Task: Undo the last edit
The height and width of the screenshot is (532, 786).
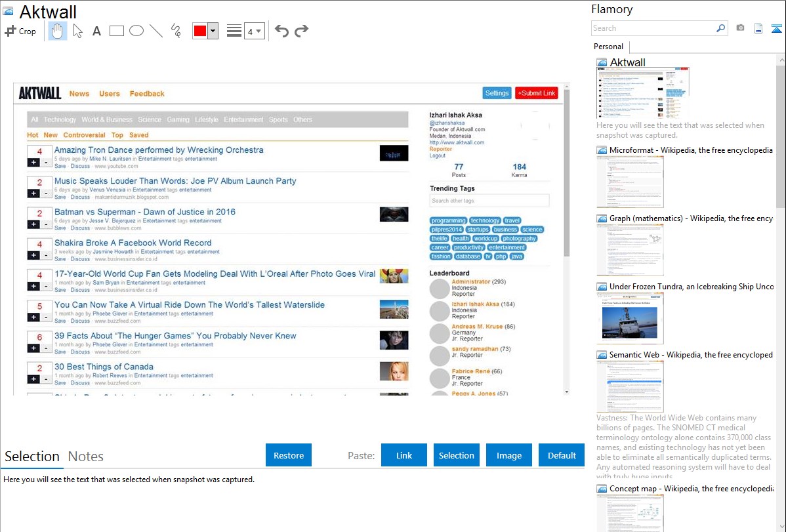Action: point(281,31)
